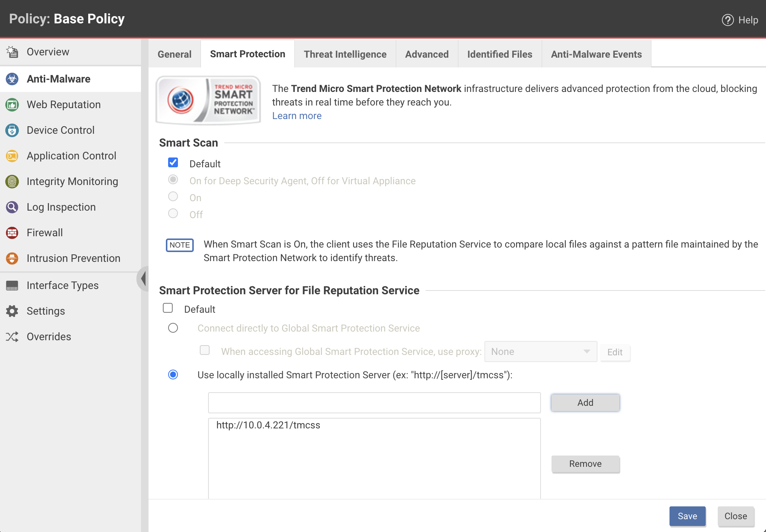Follow the Learn more link
Viewport: 766px width, 532px height.
(x=297, y=116)
